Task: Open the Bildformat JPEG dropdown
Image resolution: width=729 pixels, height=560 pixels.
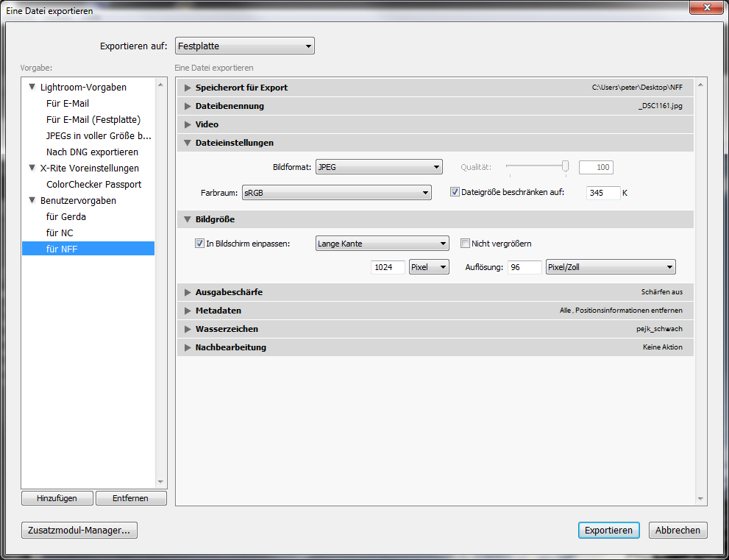Action: point(379,167)
